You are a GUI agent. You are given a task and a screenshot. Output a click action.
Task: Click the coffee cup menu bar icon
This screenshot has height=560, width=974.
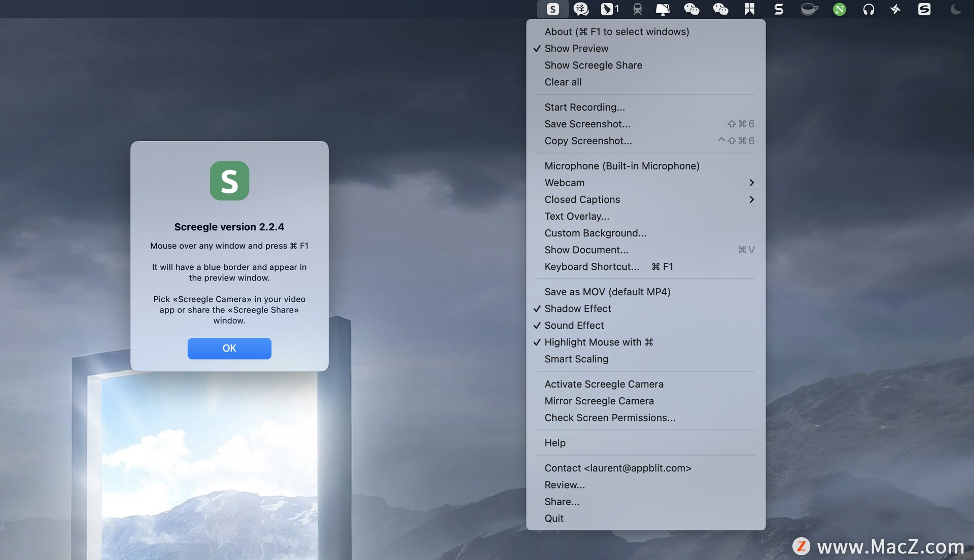pos(809,9)
